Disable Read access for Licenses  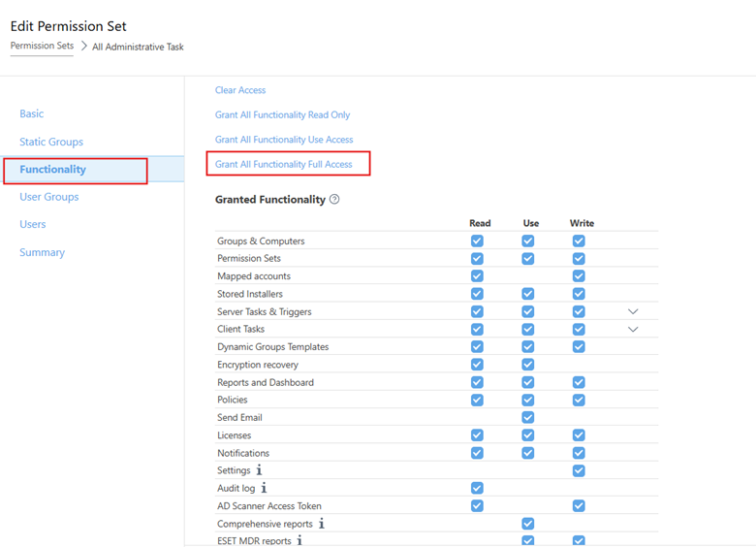477,435
